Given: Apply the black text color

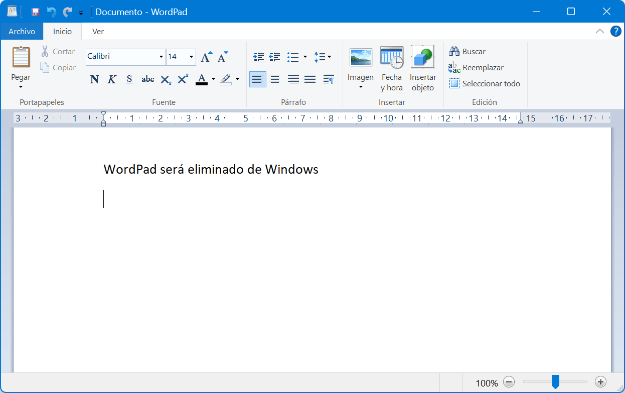Looking at the screenshot, I should coord(202,79).
